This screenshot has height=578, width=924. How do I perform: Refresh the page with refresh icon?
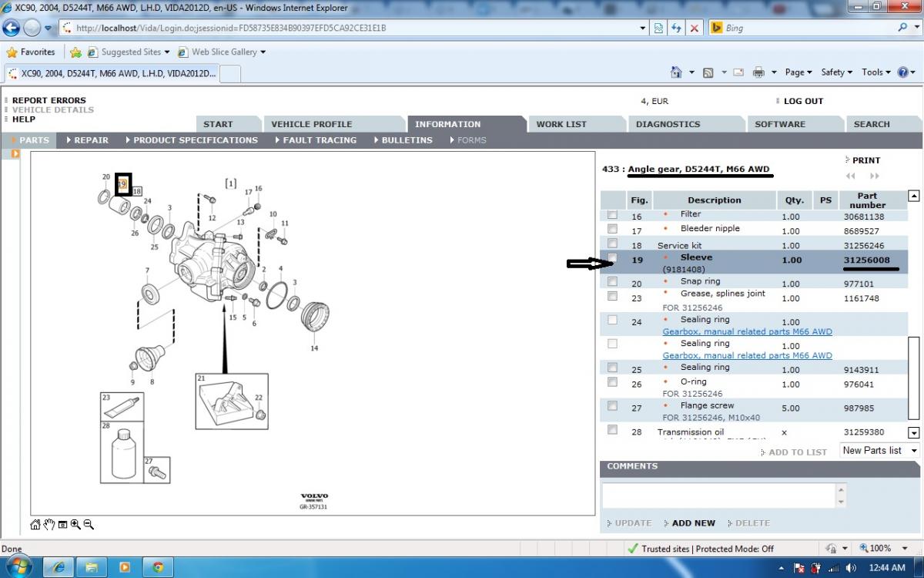point(676,28)
